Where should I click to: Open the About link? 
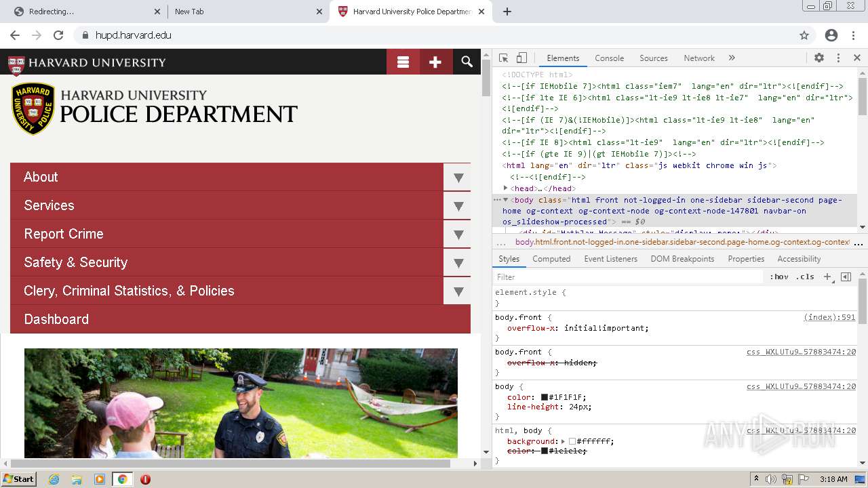coord(41,177)
